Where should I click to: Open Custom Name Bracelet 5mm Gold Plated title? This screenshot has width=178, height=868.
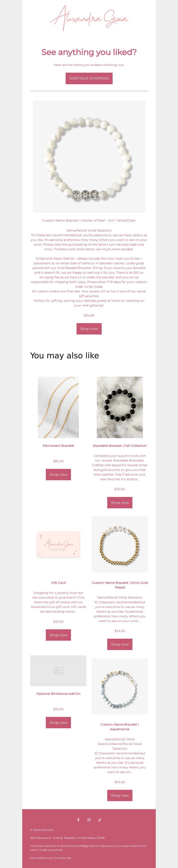[119, 585]
